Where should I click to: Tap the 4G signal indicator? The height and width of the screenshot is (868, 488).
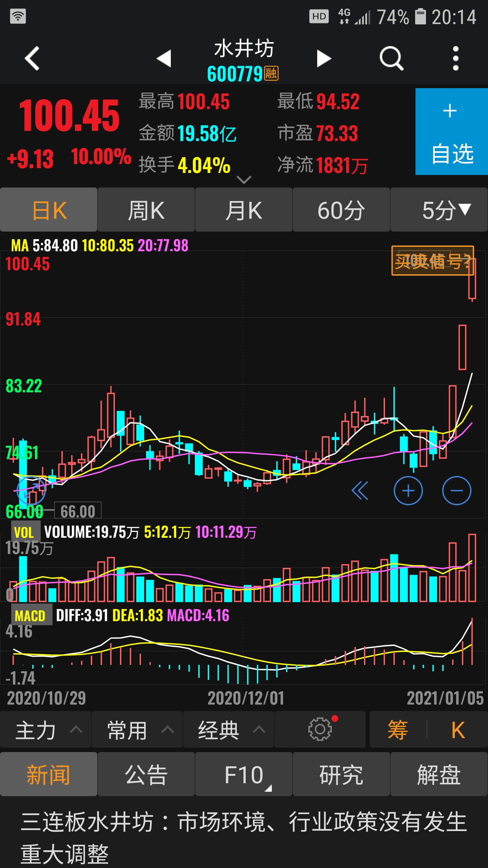click(x=355, y=16)
